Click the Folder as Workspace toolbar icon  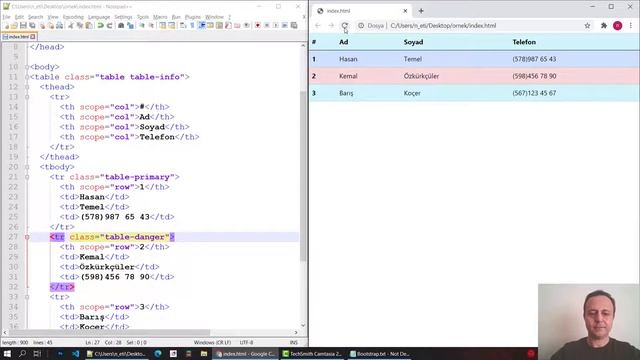point(237,26)
